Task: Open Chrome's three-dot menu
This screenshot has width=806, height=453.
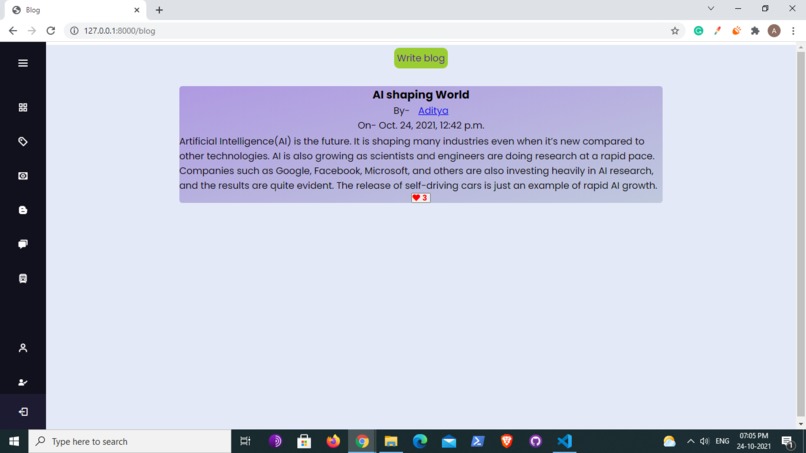Action: click(793, 31)
